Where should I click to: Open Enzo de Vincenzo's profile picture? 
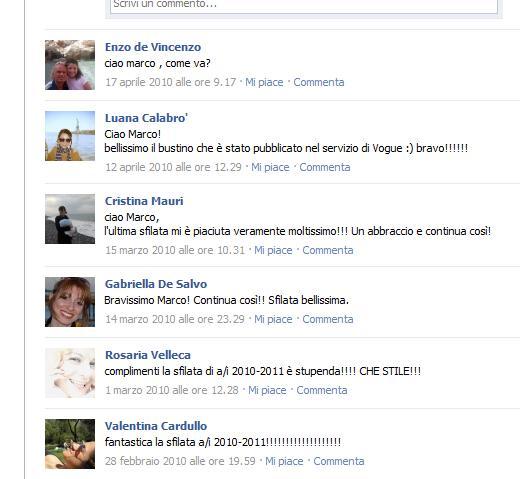tap(70, 65)
